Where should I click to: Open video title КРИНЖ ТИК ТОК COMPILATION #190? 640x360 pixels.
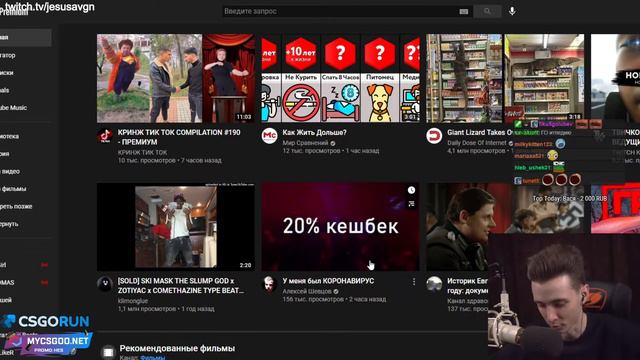coord(179,137)
